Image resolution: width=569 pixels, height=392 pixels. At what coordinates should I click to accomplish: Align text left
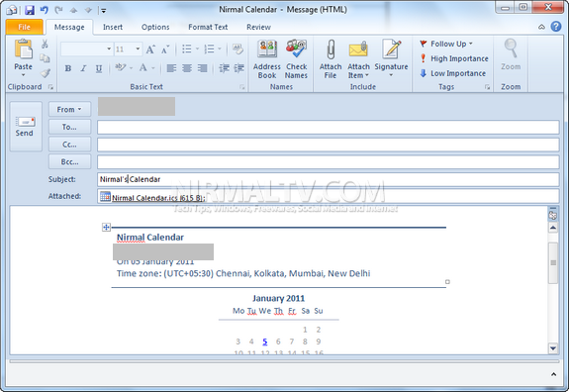171,68
